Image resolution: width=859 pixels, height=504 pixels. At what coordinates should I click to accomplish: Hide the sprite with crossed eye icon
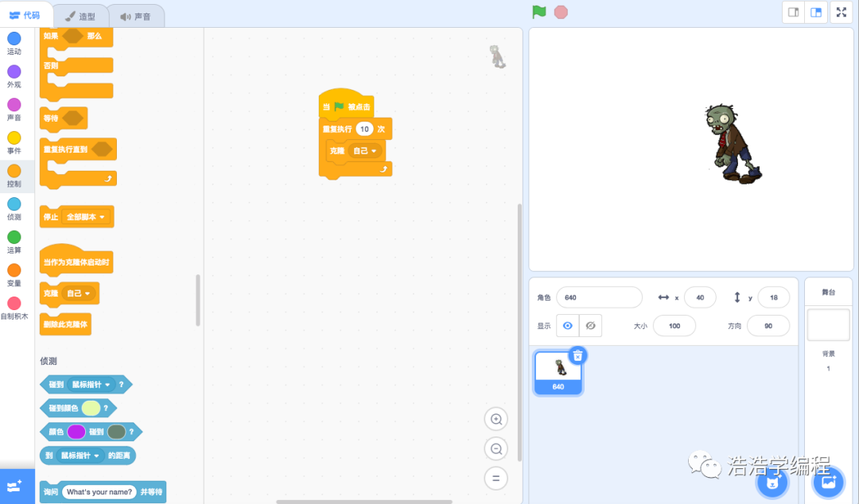pyautogui.click(x=590, y=325)
